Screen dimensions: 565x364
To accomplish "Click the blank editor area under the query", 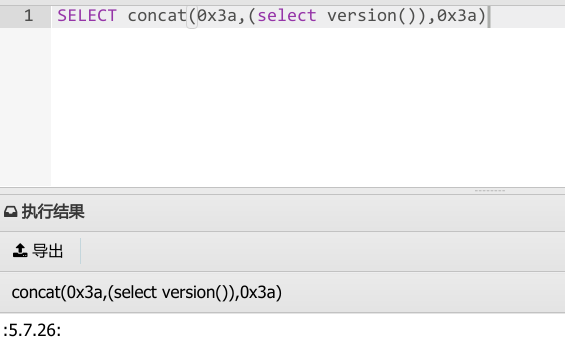I will [308, 107].
